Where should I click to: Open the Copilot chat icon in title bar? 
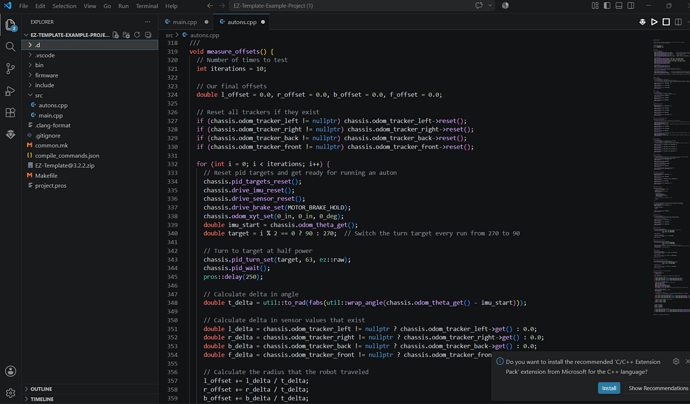[x=479, y=6]
